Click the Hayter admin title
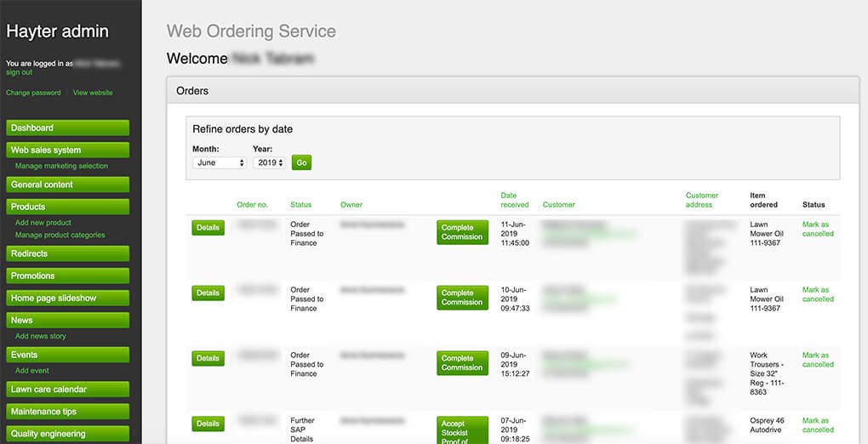Viewport: 868px width, 444px height. point(58,31)
